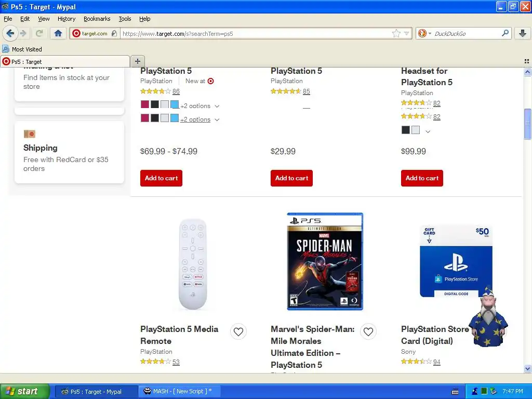
Task: Open Marvel's Spider-Man Ultimate Edition title link
Action: (312, 347)
